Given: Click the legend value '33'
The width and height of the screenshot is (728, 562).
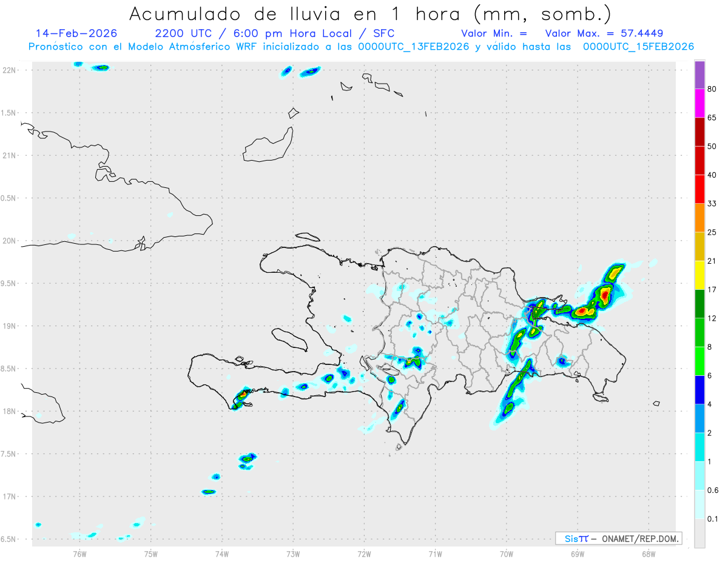Looking at the screenshot, I should tap(712, 204).
